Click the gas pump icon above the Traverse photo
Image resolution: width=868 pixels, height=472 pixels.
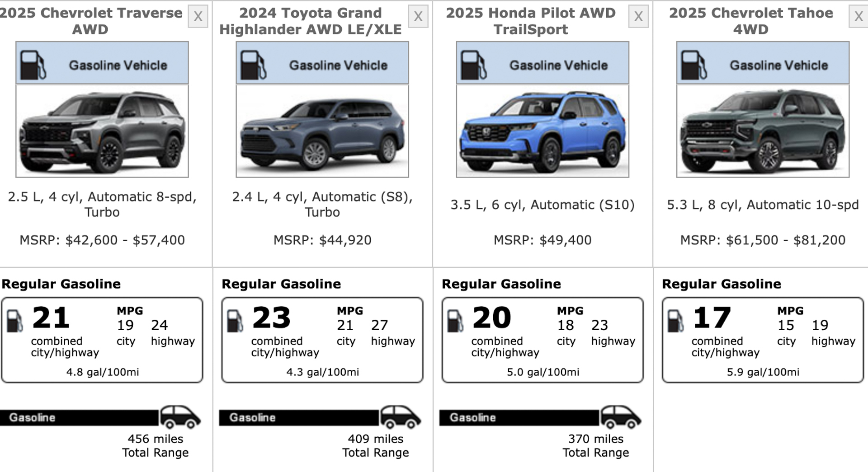[33, 65]
